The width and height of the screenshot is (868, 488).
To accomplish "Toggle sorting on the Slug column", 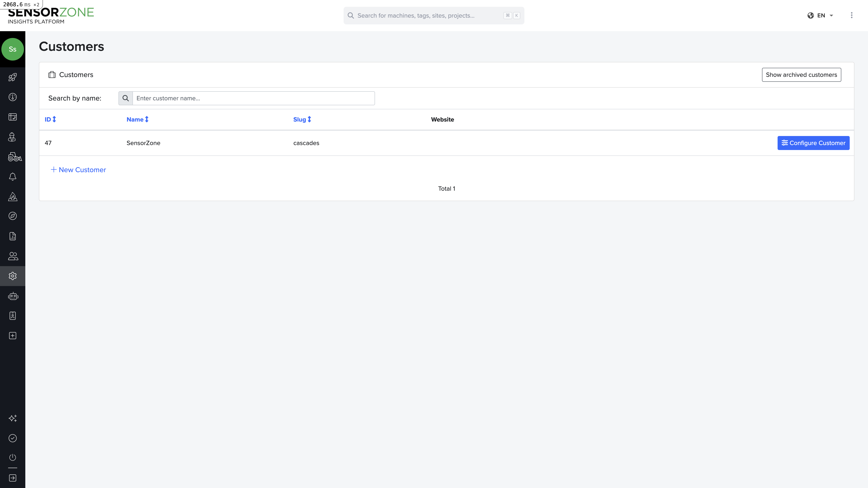I will 302,119.
